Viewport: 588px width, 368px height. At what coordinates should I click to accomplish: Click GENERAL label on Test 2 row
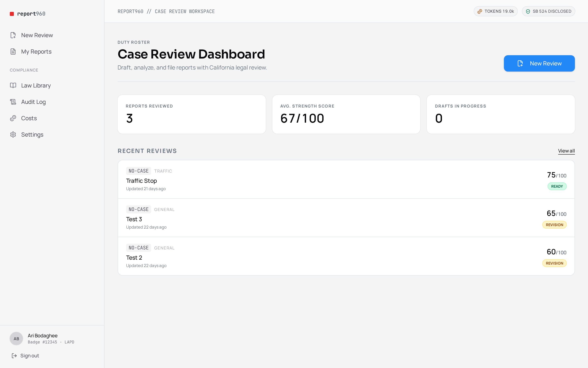164,248
